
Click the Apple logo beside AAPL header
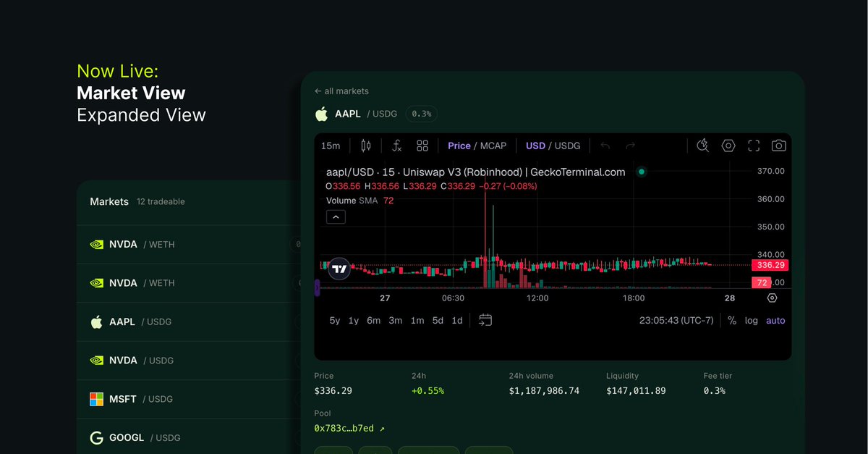[x=322, y=114]
